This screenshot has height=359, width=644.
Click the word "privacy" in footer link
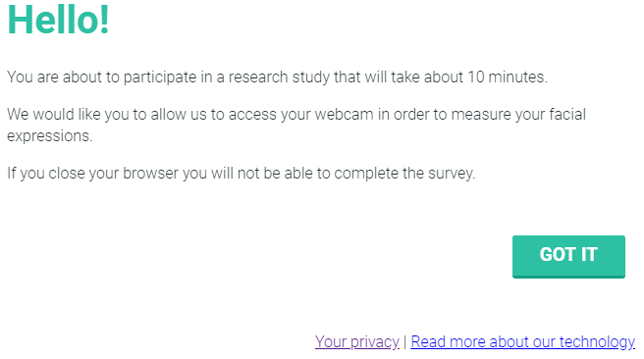(375, 341)
